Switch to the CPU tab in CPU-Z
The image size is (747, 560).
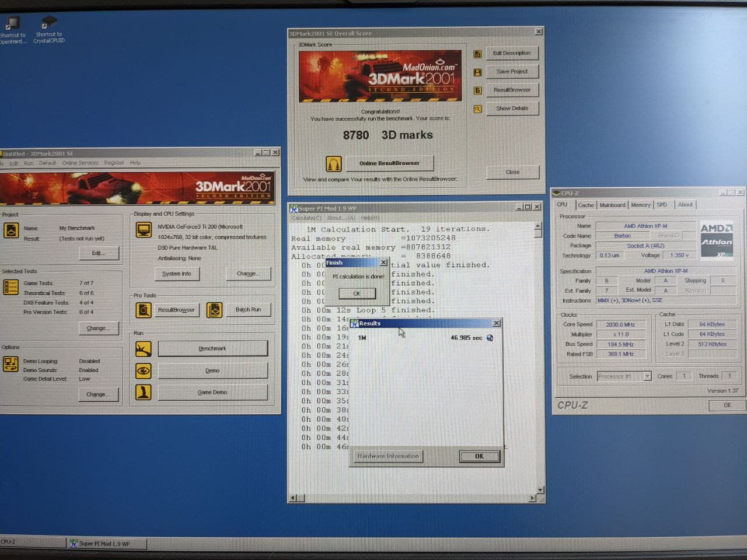(x=562, y=205)
